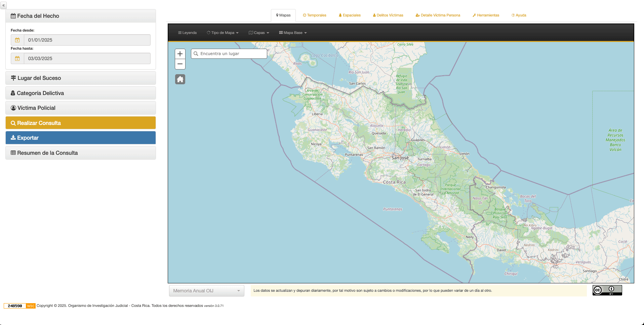Click the map zoom in button
644x325 pixels.
(x=180, y=54)
